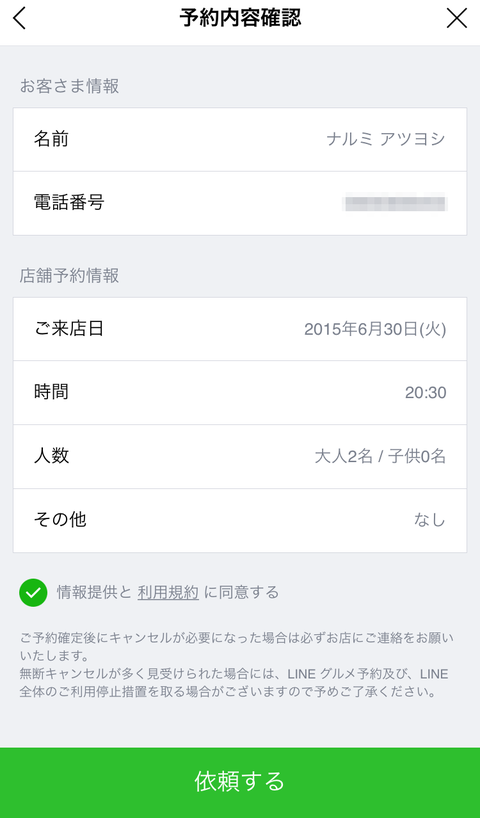Select the 時間 row
Viewport: 480px width, 818px height.
click(x=240, y=392)
